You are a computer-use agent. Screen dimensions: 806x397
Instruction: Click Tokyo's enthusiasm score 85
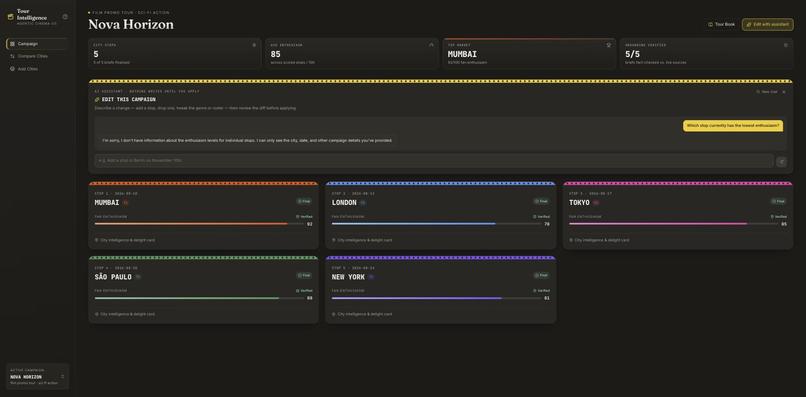(784, 224)
